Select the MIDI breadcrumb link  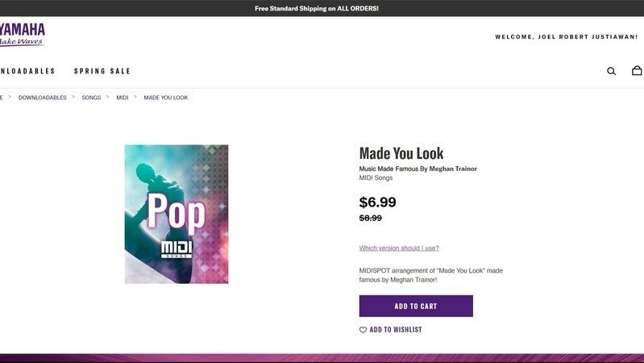123,98
